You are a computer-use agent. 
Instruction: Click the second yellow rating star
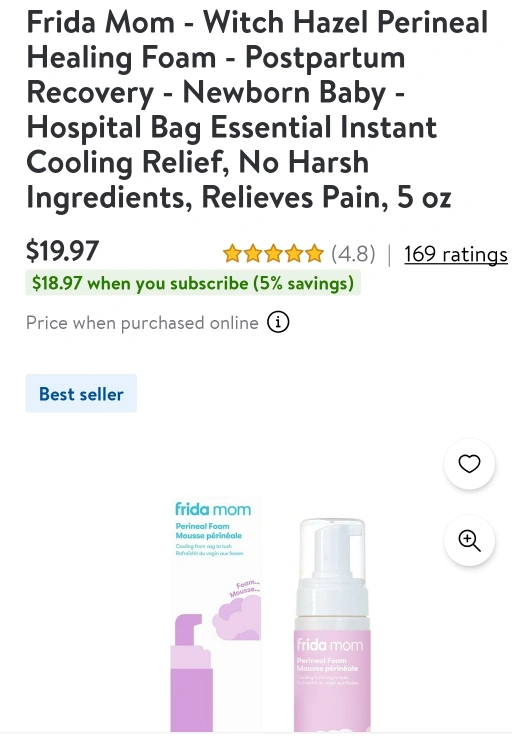pyautogui.click(x=253, y=253)
